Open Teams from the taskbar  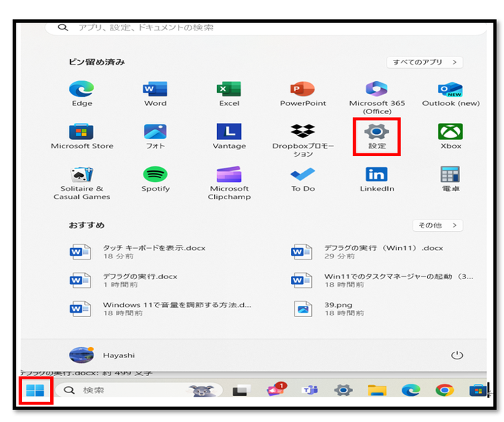[x=309, y=390]
